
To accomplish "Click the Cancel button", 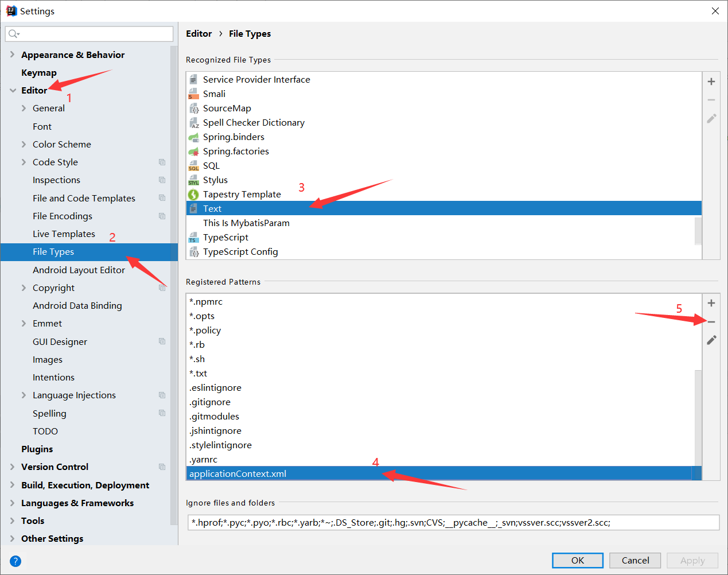I will [635, 560].
